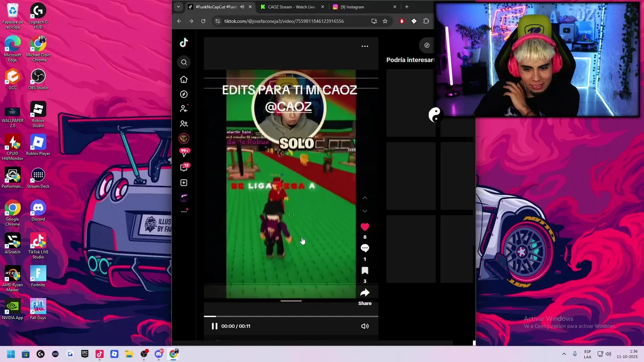Like the video with the heart icon
The height and width of the screenshot is (362, 644).
click(x=365, y=227)
